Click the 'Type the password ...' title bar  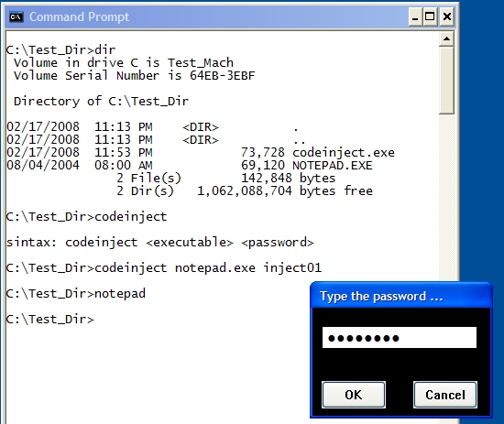(x=400, y=296)
